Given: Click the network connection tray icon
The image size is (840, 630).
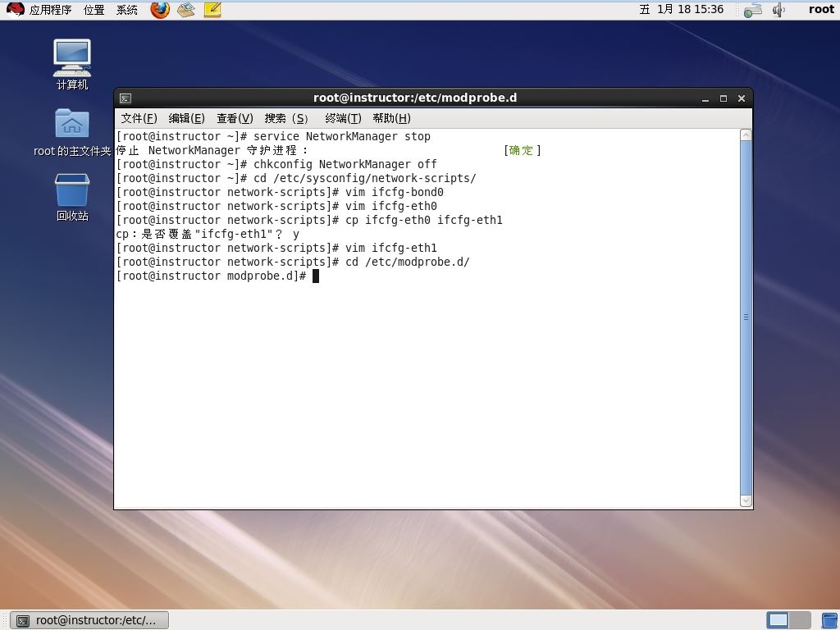Looking at the screenshot, I should (753, 10).
